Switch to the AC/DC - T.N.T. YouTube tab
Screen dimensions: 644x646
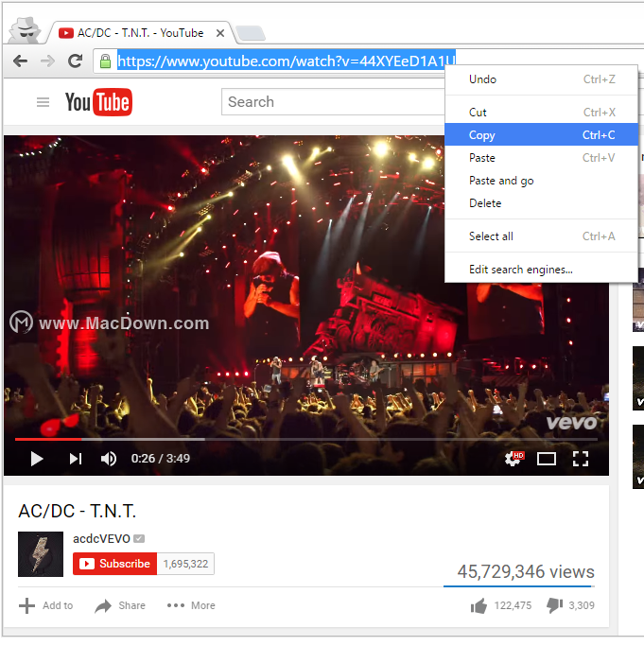140,33
